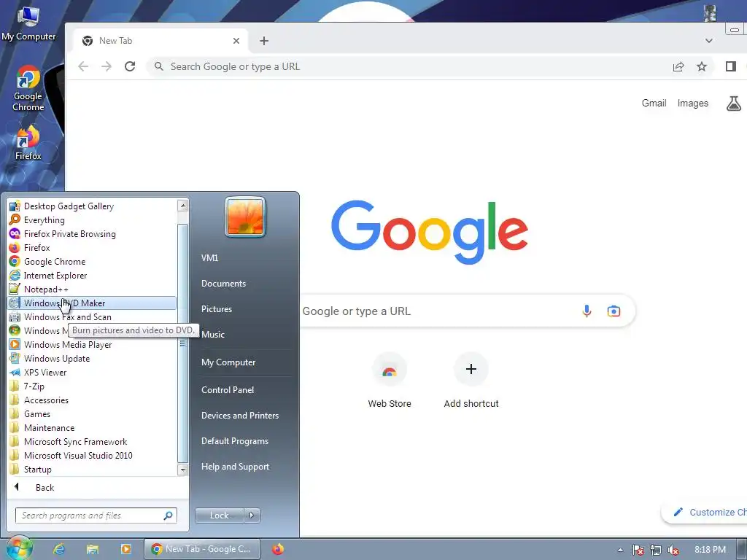This screenshot has height=560, width=747.
Task: Bookmark this tab with the star icon
Action: point(701,66)
